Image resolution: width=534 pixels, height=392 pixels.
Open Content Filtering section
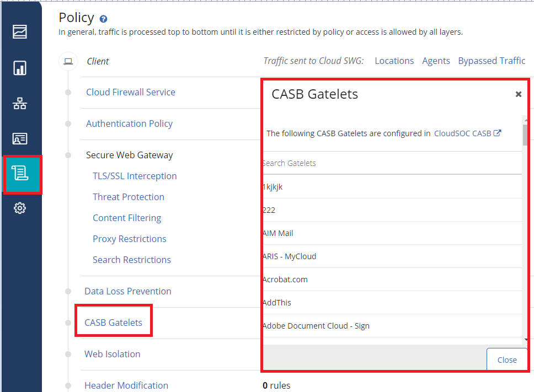(127, 218)
